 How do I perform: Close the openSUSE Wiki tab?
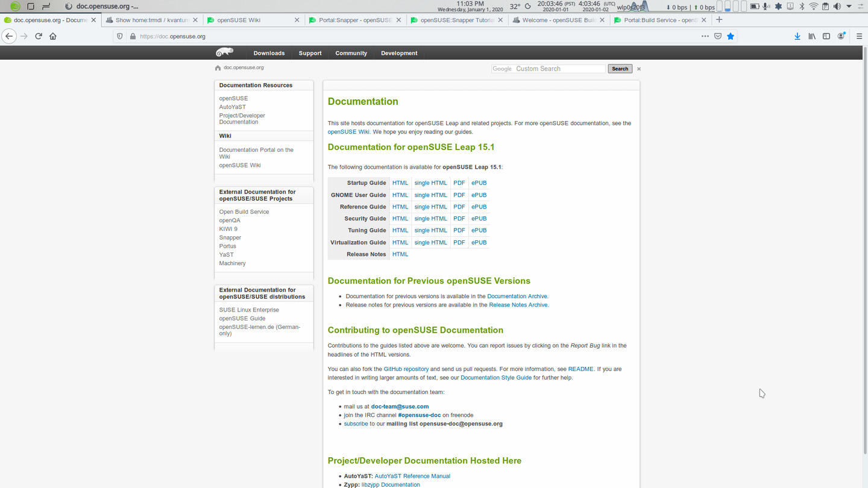tap(297, 20)
